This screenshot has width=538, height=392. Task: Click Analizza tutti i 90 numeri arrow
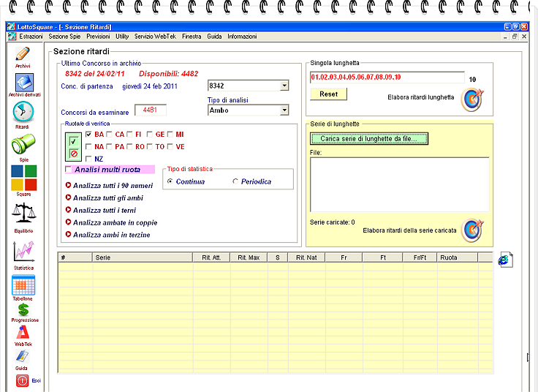click(x=68, y=185)
